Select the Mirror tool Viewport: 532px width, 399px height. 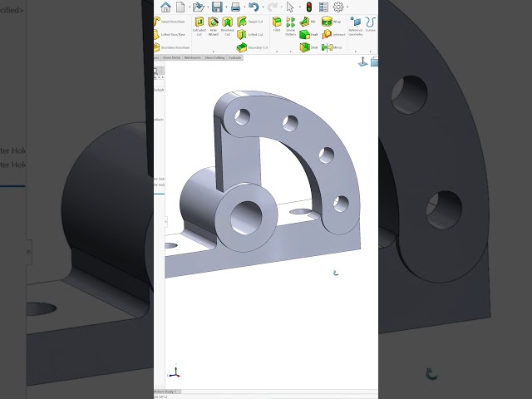pos(332,47)
